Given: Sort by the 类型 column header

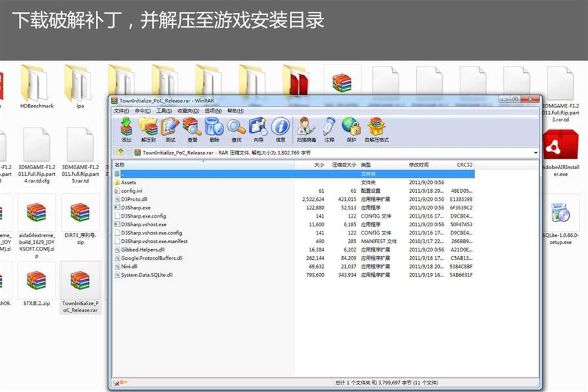Looking at the screenshot, I should [x=383, y=165].
